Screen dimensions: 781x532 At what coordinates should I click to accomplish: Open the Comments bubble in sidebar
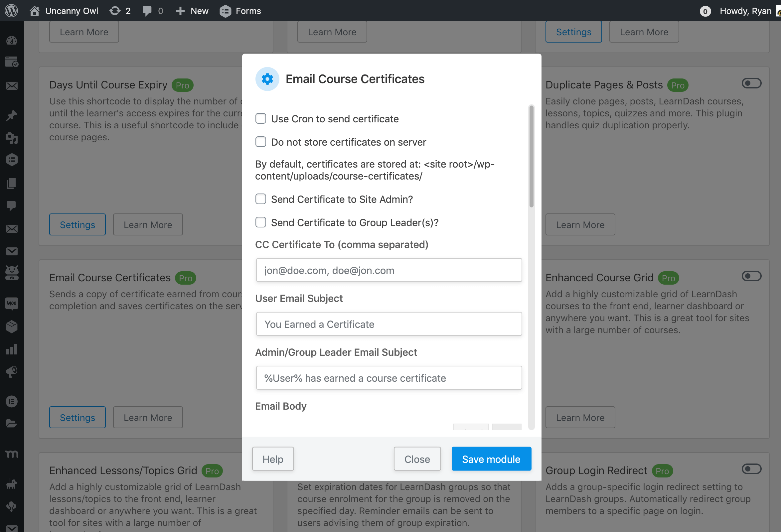11,205
